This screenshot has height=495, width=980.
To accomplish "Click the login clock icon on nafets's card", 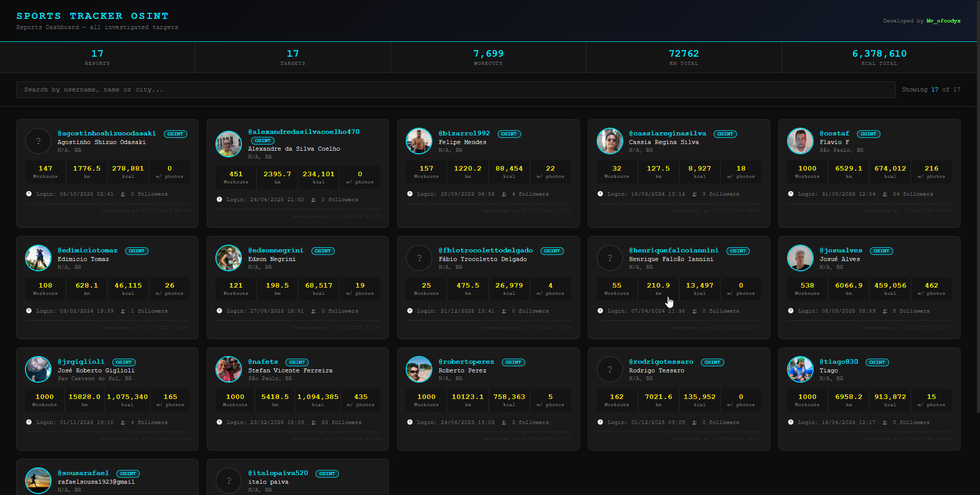I will coord(219,422).
